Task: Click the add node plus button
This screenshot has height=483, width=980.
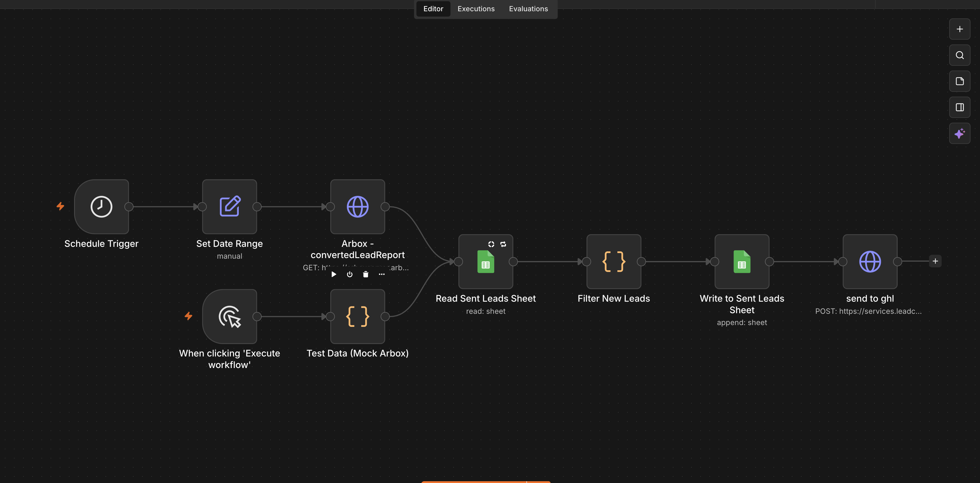Action: [960, 29]
